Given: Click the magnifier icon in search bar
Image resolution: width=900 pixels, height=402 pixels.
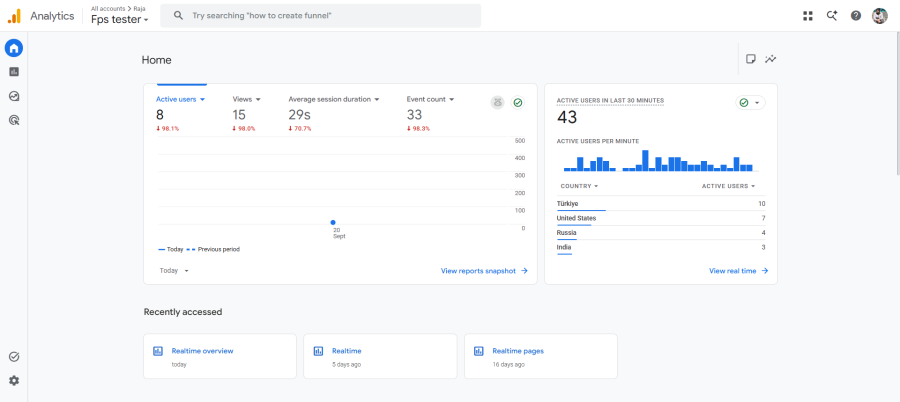Looking at the screenshot, I should 179,16.
